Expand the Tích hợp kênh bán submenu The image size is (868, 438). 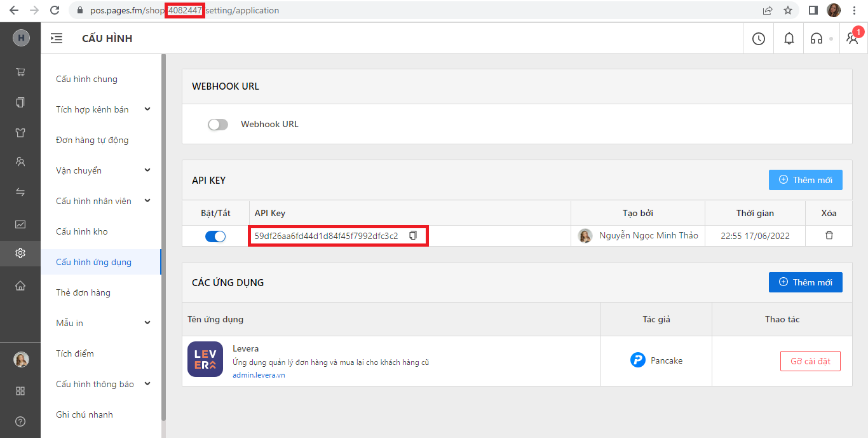pos(147,109)
